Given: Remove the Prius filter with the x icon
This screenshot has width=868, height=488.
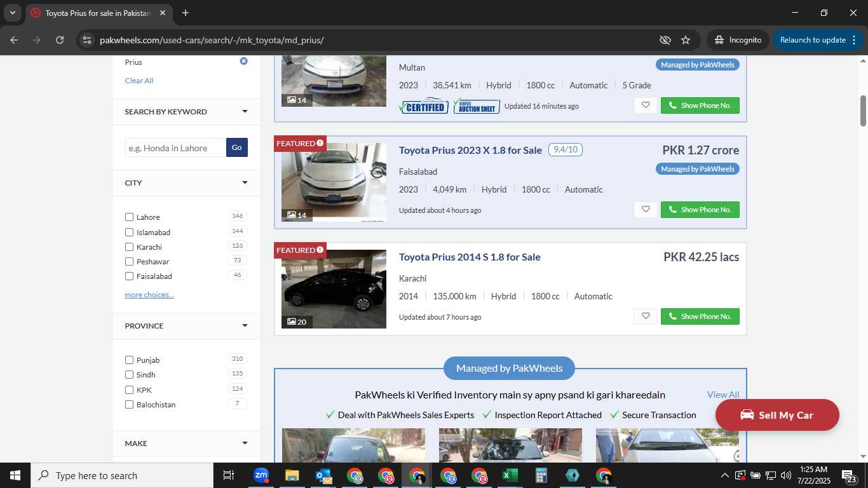Looking at the screenshot, I should coord(243,61).
